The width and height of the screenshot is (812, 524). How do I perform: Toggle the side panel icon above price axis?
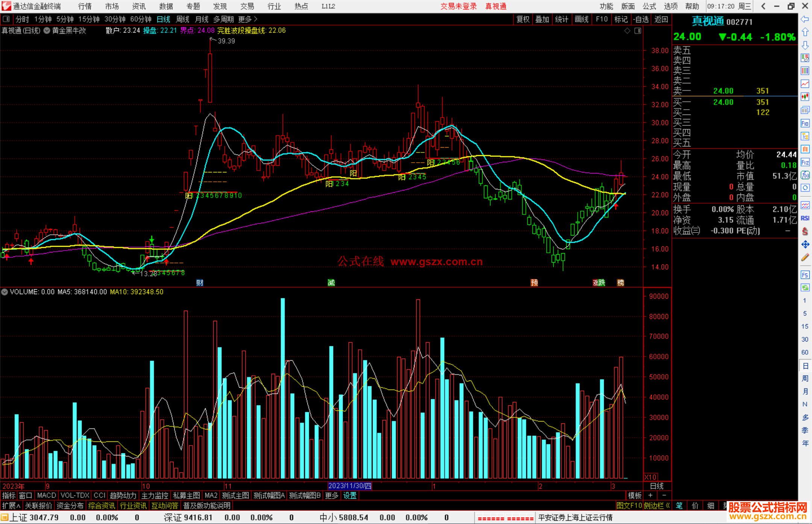point(638,31)
